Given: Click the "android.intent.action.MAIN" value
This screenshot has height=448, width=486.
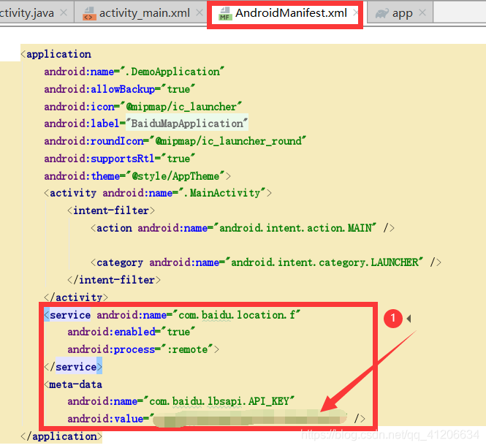Looking at the screenshot, I should point(295,228).
